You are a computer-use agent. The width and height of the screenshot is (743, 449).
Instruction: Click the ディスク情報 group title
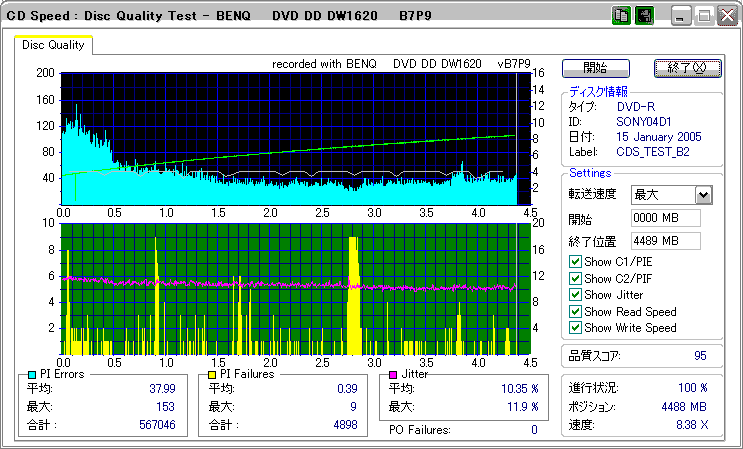[598, 92]
